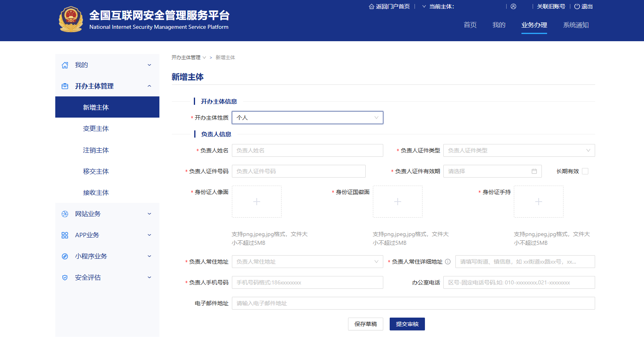Click the 保存草稿 button

(365, 324)
